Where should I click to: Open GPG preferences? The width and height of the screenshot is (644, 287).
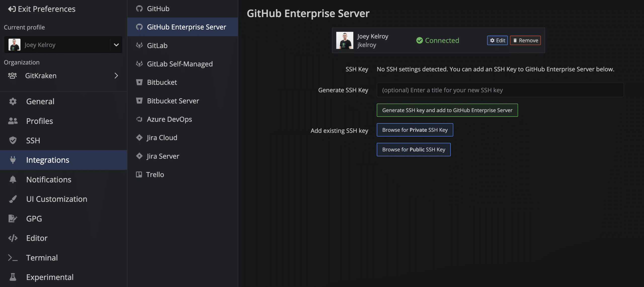(63, 218)
